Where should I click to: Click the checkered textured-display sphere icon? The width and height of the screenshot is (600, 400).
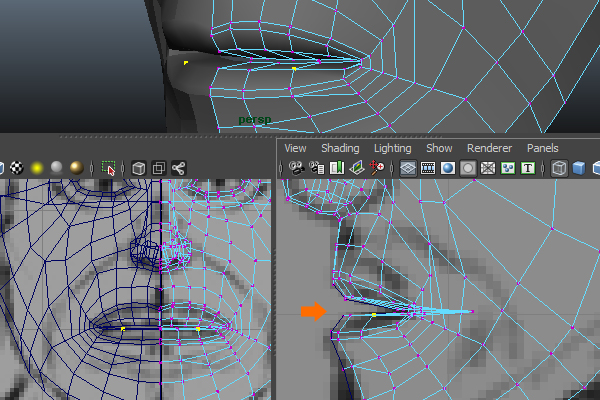[16, 168]
